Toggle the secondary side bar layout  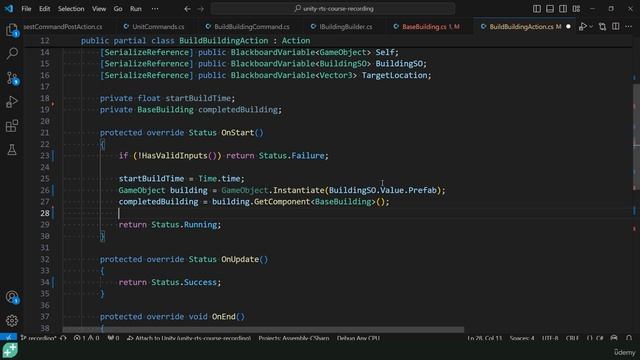pos(563,9)
